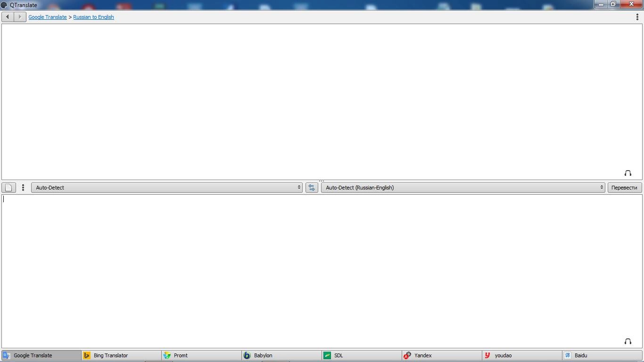Screen dimensions: 644x362
Task: Go forward with the right arrow button
Action: click(20, 17)
